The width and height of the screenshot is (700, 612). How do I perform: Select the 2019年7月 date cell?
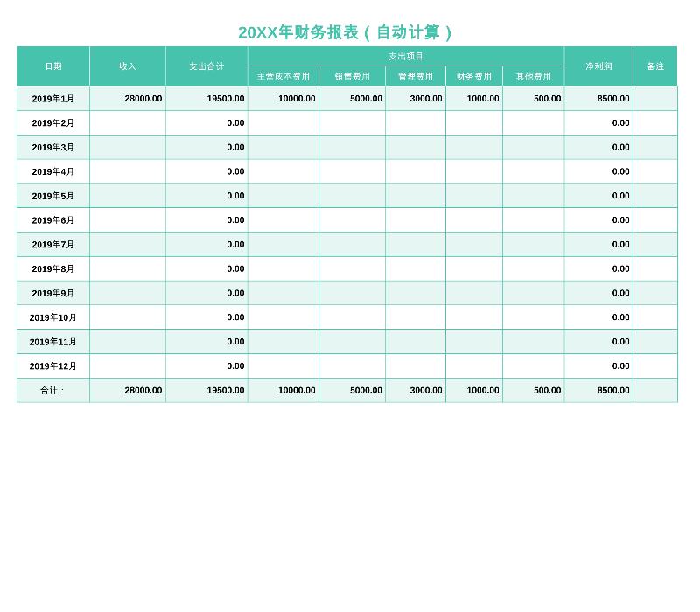pos(53,245)
